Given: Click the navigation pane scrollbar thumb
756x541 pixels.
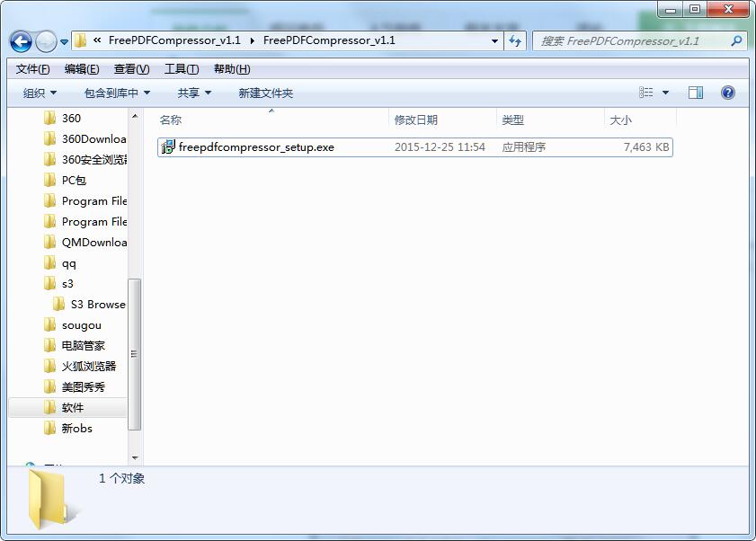Looking at the screenshot, I should tap(135, 354).
